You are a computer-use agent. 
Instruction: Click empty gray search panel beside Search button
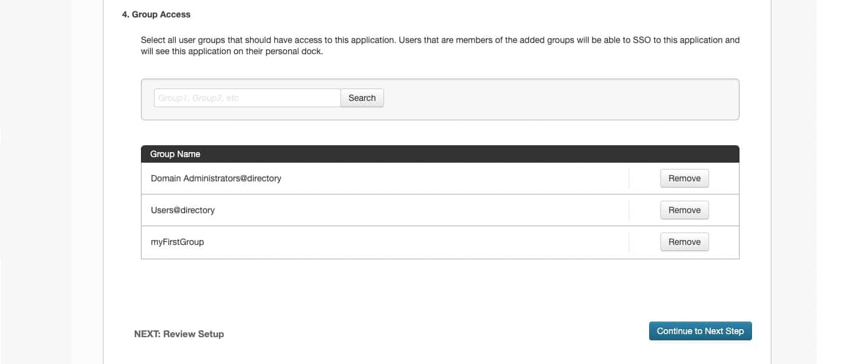pyautogui.click(x=561, y=98)
